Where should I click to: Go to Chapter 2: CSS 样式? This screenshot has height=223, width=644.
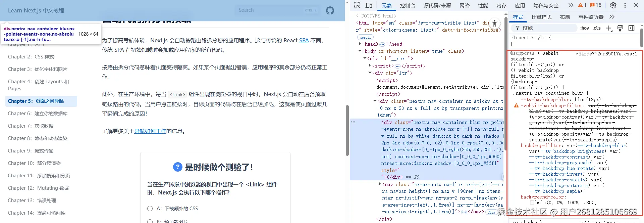[31, 57]
